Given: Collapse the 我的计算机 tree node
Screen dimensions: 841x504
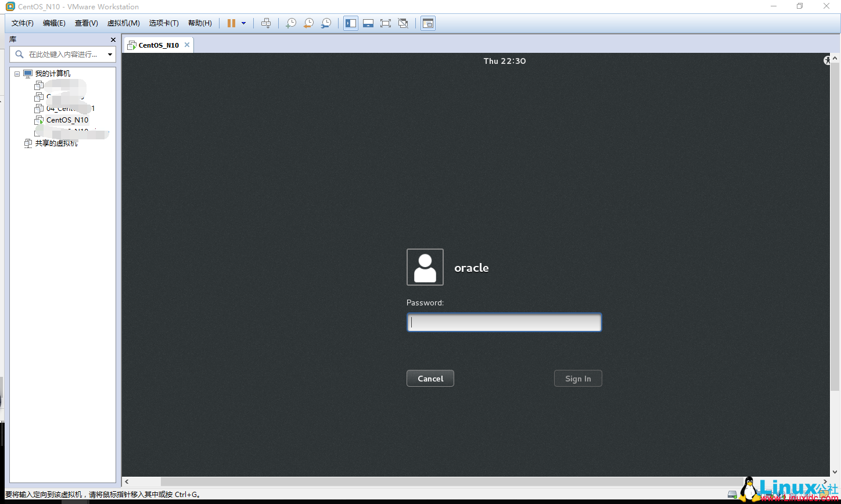Looking at the screenshot, I should point(17,73).
